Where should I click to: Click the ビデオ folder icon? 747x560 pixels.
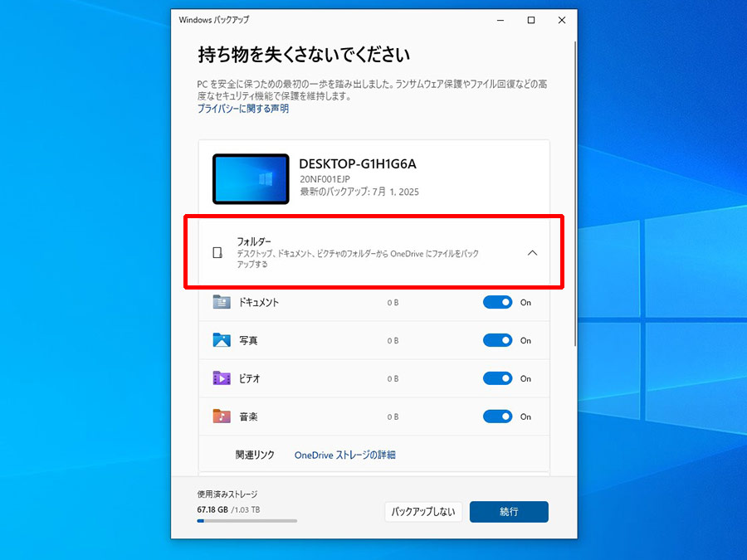pyautogui.click(x=222, y=378)
